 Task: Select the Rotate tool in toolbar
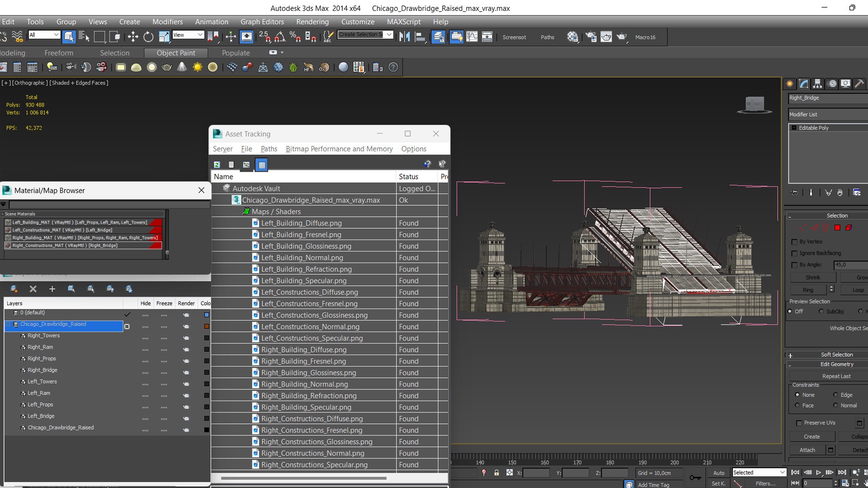tap(148, 37)
